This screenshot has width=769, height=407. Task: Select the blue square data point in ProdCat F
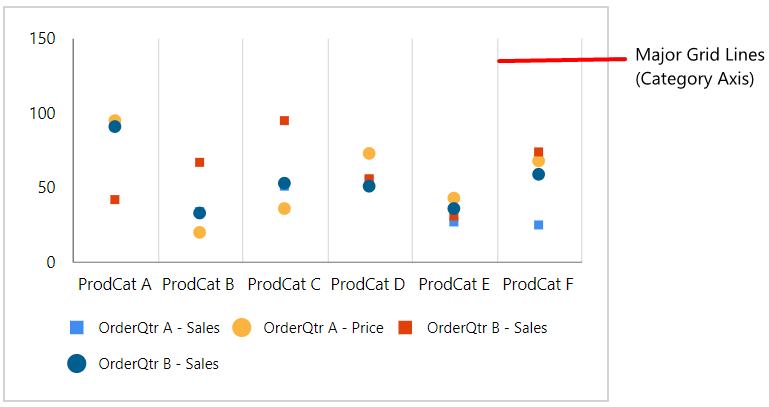538,225
